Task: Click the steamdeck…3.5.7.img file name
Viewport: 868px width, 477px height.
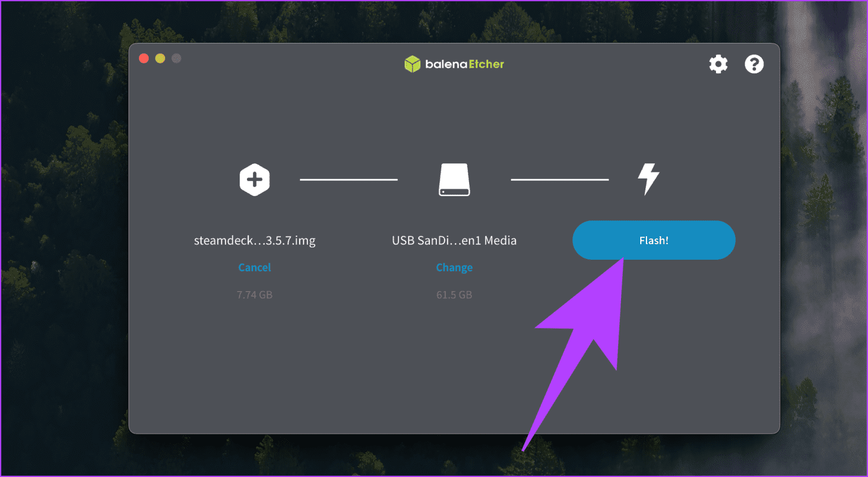Action: [x=254, y=240]
